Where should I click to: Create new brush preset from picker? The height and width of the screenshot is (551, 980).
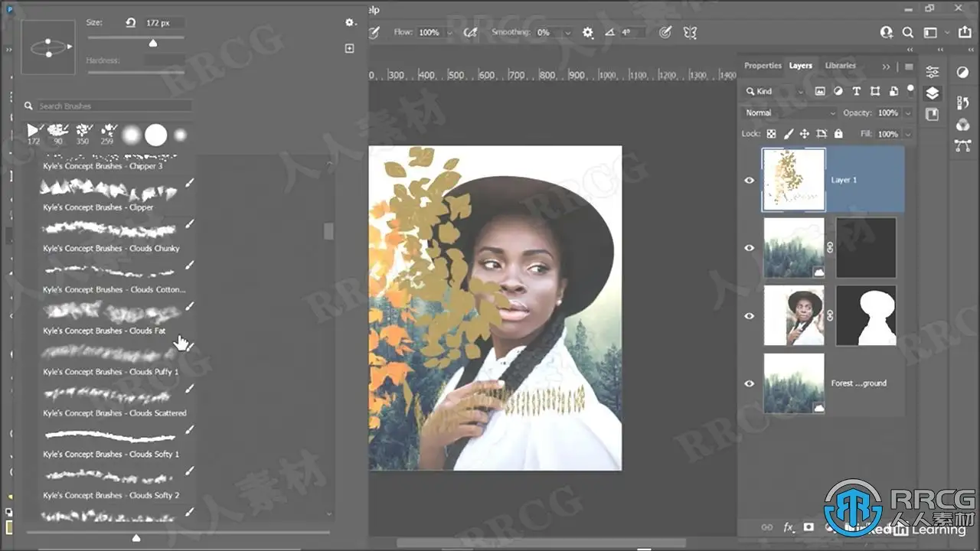point(349,48)
